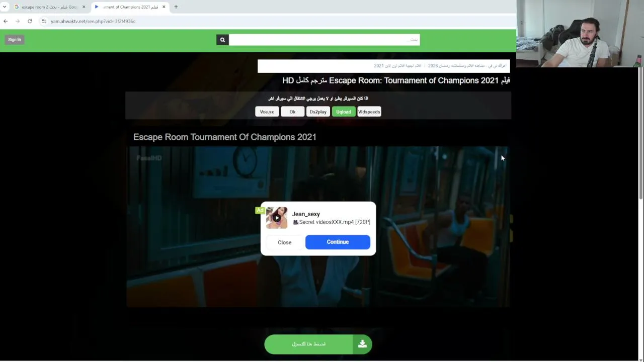The height and width of the screenshot is (362, 644).
Task: Click the 'Escape Room Tournament Of Champions 2021' player title
Action: tap(225, 137)
